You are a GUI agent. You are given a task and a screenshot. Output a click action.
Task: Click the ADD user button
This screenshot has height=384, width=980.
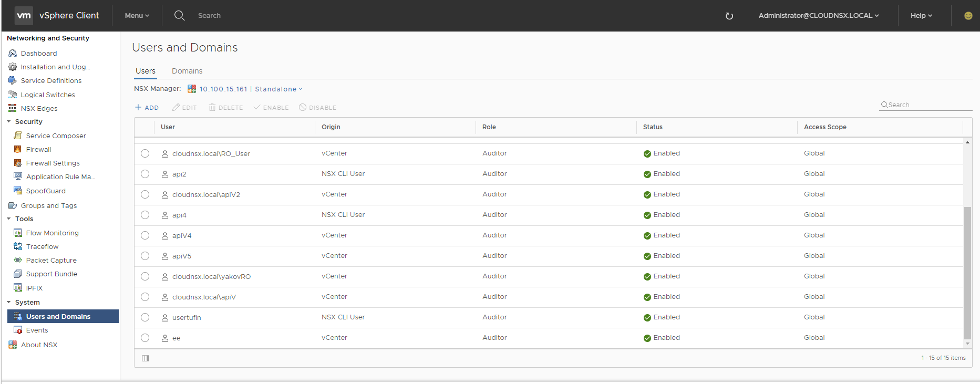pyautogui.click(x=147, y=107)
